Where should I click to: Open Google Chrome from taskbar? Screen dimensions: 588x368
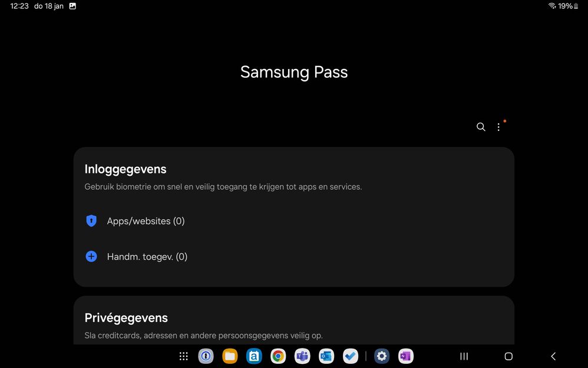click(278, 356)
